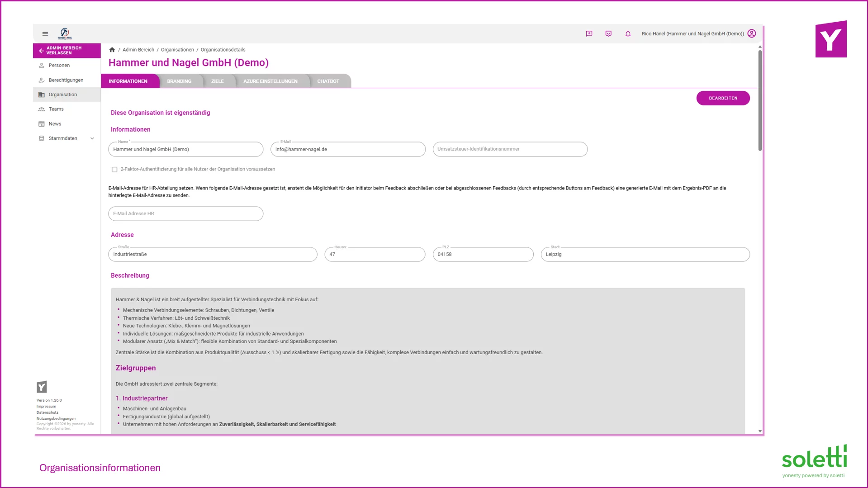This screenshot has width=868, height=488.
Task: Click the E-Mail Adresse HR field
Action: pyautogui.click(x=186, y=213)
